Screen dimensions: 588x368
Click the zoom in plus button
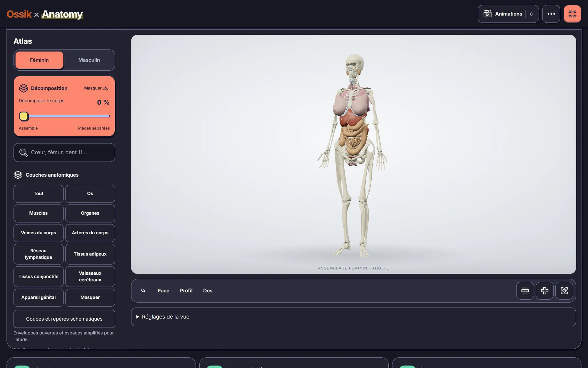pyautogui.click(x=545, y=291)
